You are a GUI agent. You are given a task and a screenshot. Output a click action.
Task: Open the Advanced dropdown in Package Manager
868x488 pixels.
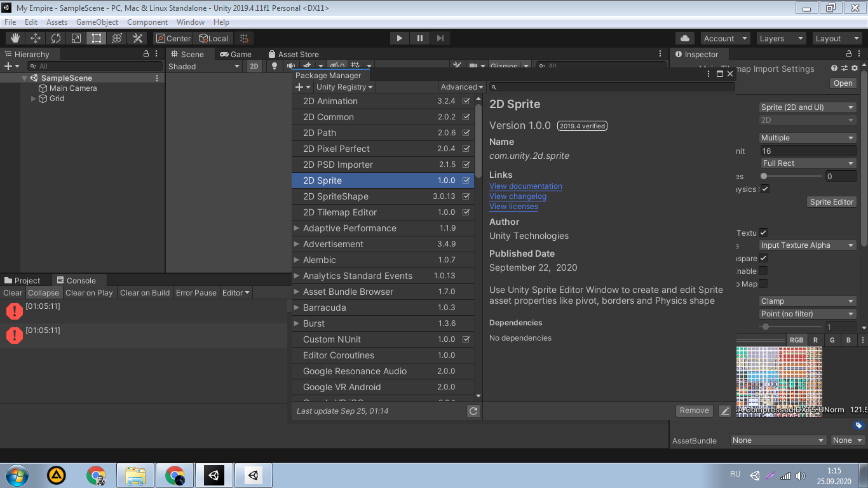point(463,87)
